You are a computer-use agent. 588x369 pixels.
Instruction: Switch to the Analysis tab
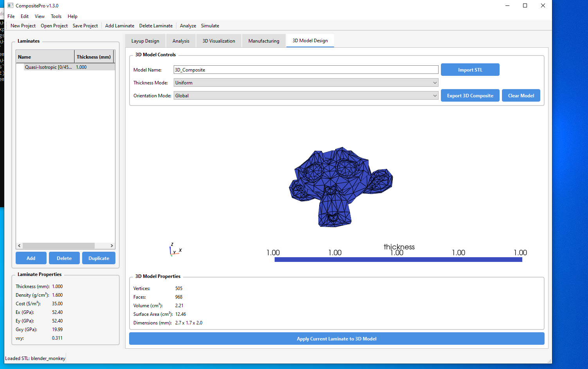click(181, 41)
